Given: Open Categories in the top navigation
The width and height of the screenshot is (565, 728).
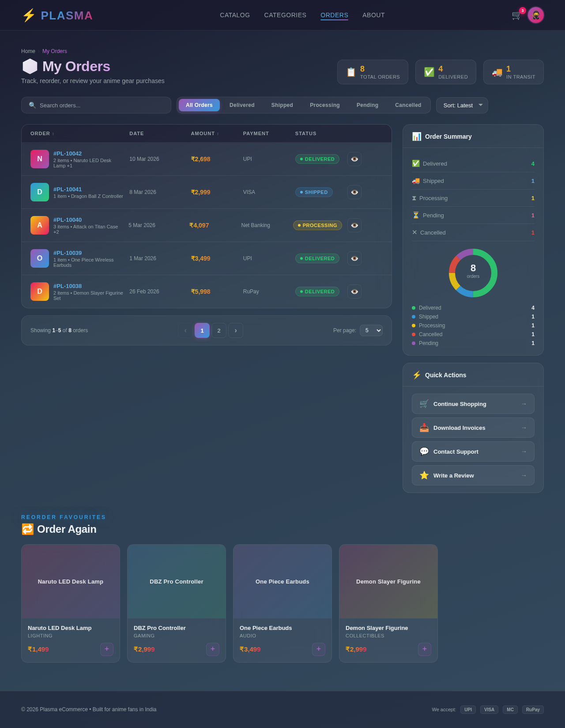Looking at the screenshot, I should tap(285, 15).
